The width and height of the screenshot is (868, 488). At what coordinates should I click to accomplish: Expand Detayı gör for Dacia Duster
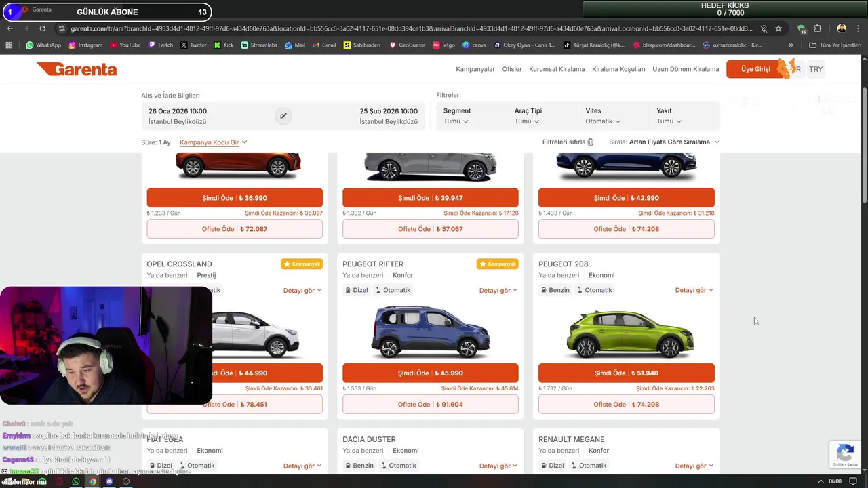(x=498, y=466)
